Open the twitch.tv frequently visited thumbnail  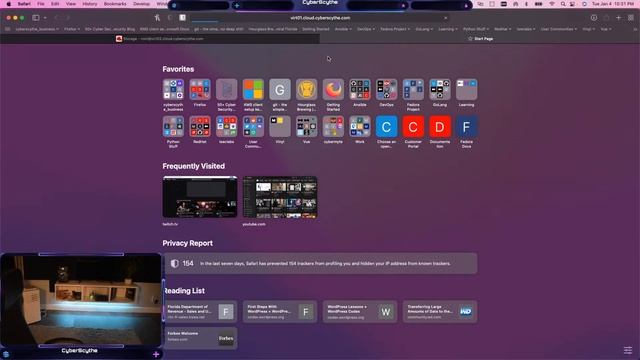coord(200,197)
